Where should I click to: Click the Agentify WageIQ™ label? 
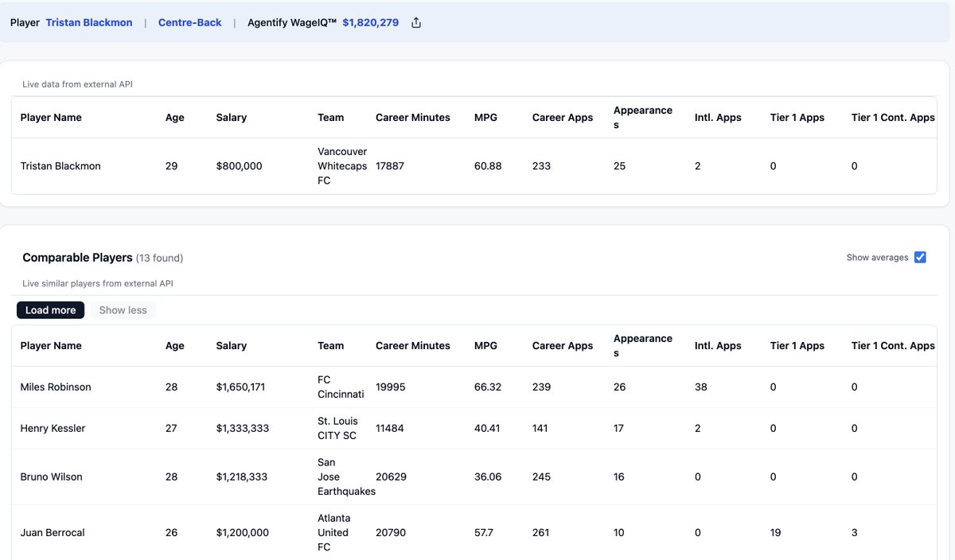tap(292, 22)
